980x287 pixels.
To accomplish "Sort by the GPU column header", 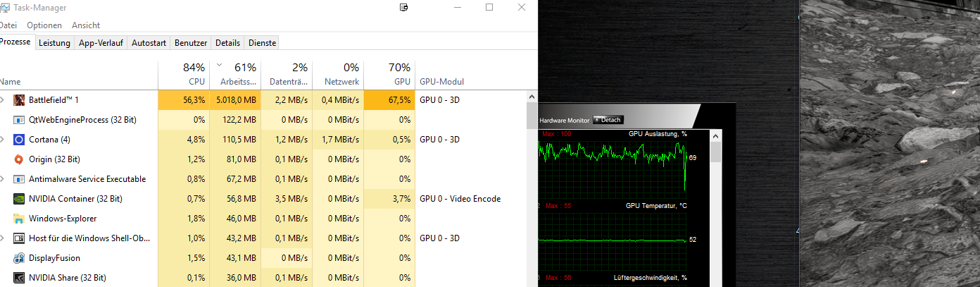I will [389, 75].
